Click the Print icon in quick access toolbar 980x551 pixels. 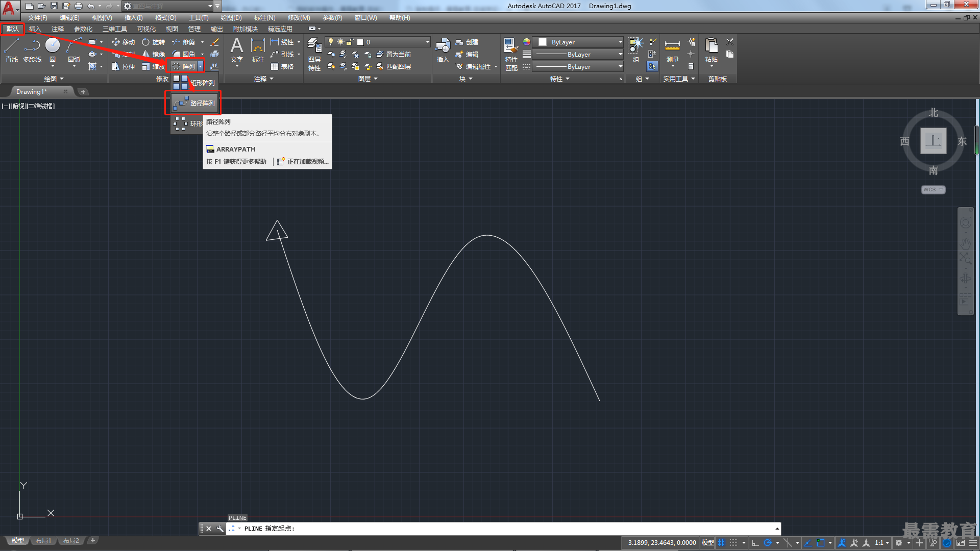tap(78, 6)
